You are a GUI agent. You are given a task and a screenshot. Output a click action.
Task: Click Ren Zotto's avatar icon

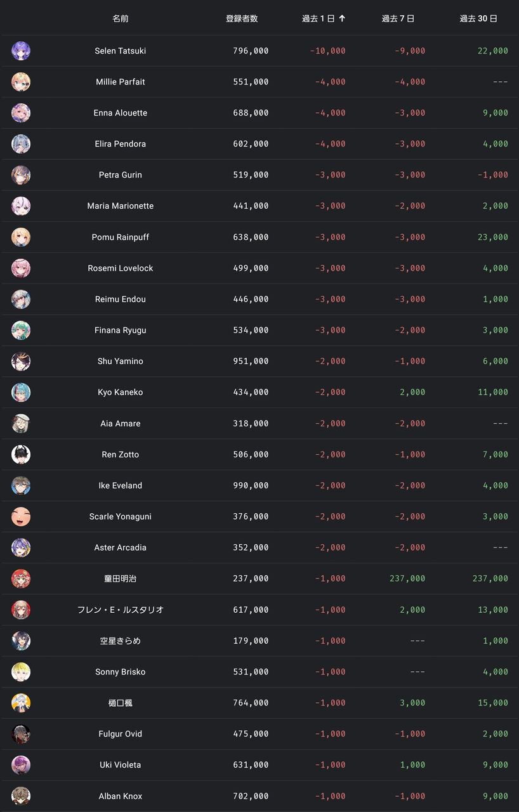pos(21,455)
